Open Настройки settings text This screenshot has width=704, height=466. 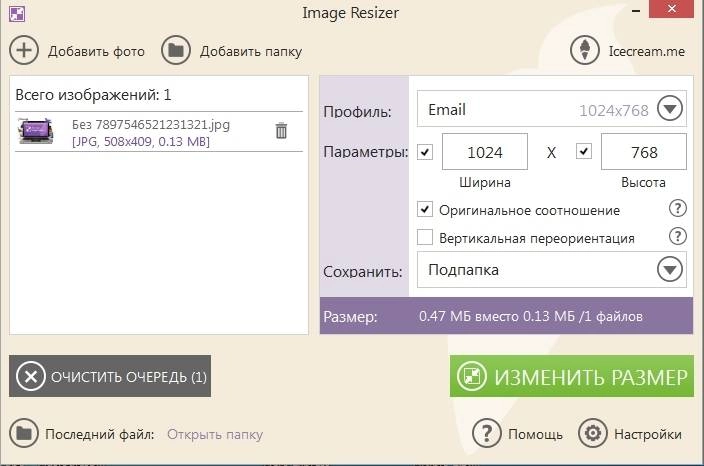click(x=648, y=435)
